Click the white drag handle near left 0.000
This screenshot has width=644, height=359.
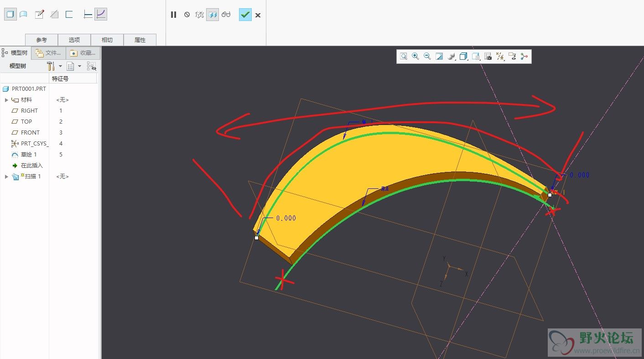tap(256, 238)
